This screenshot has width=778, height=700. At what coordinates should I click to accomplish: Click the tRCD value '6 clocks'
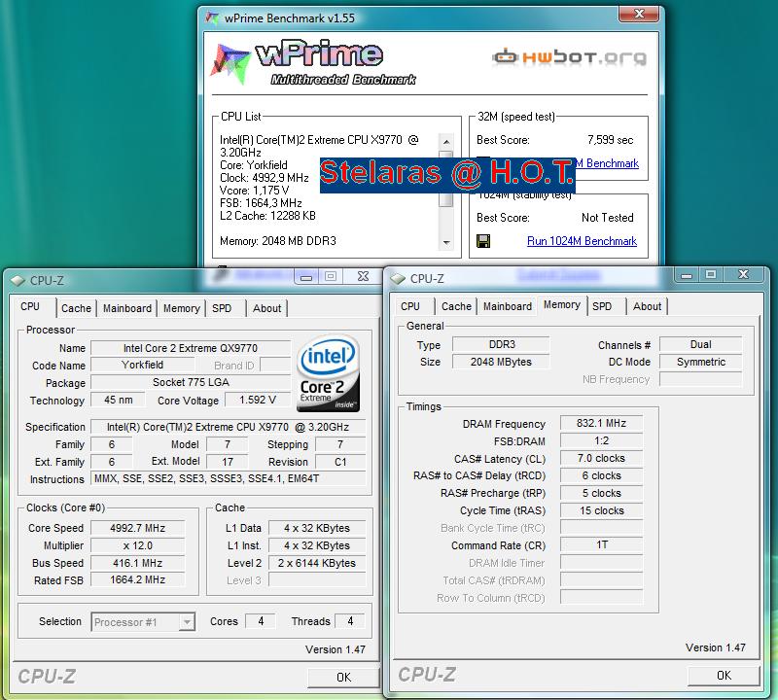(x=601, y=475)
